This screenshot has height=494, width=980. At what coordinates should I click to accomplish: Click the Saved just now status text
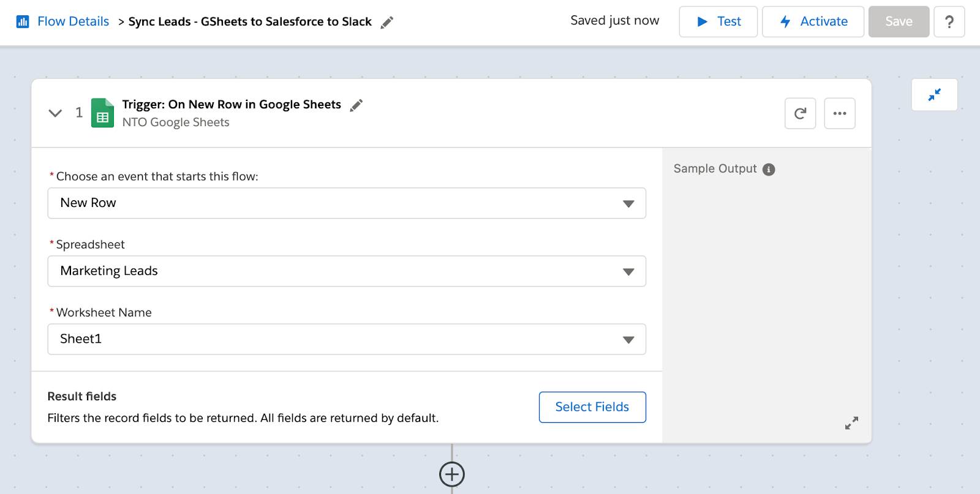click(x=615, y=20)
